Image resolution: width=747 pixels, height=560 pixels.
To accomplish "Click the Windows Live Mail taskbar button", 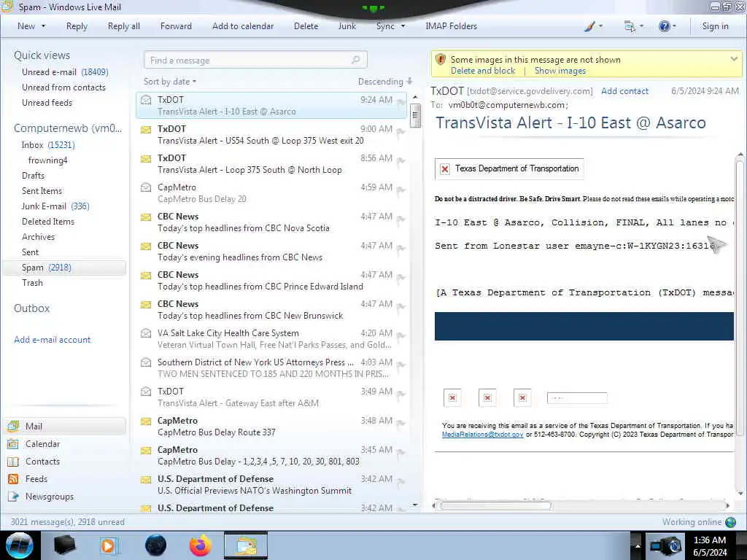I will point(246,545).
